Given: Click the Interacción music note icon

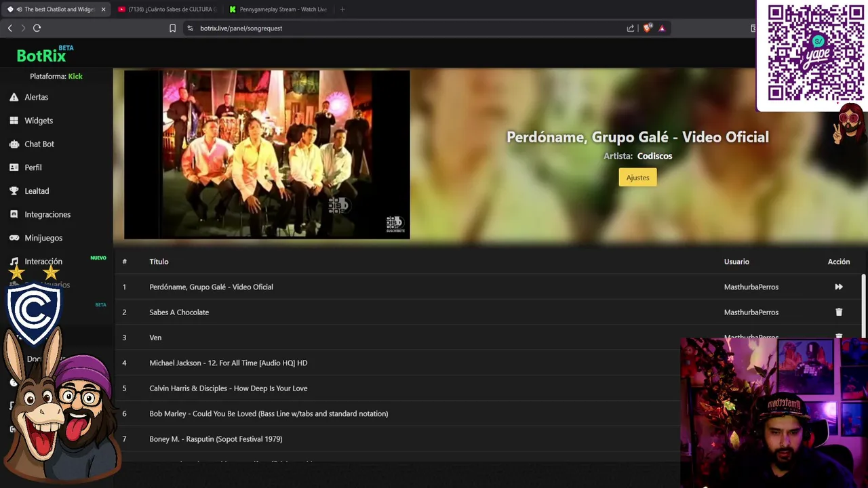Looking at the screenshot, I should [x=14, y=262].
